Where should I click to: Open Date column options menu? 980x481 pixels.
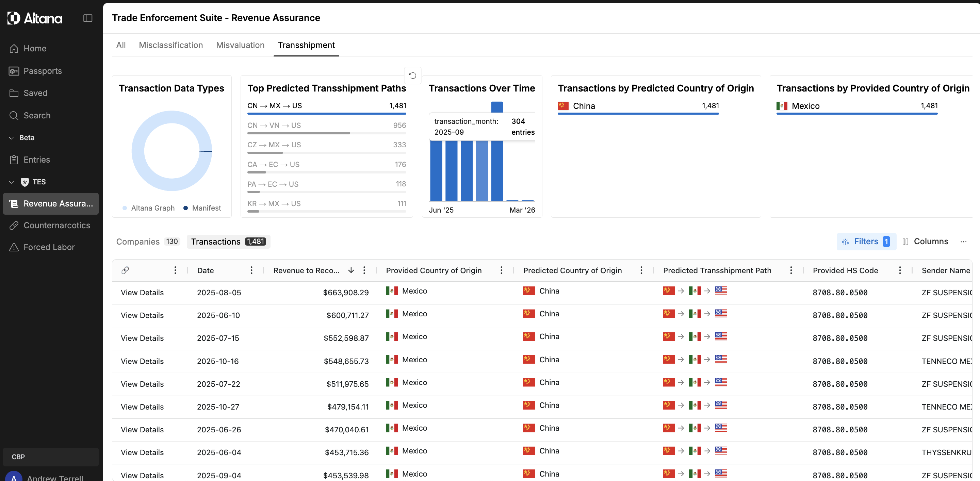click(251, 270)
